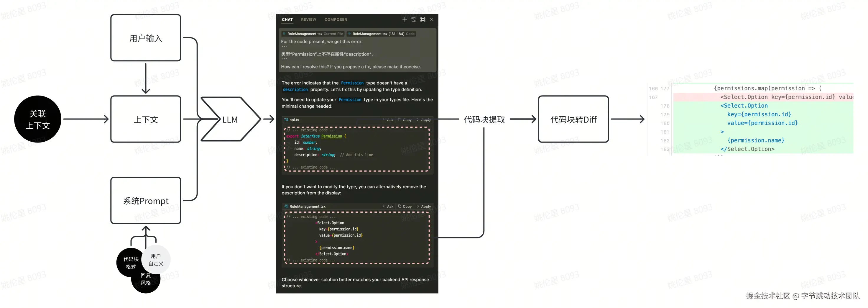This screenshot has height=308, width=868.
Task: Click the 代码块提取 label
Action: (x=484, y=119)
